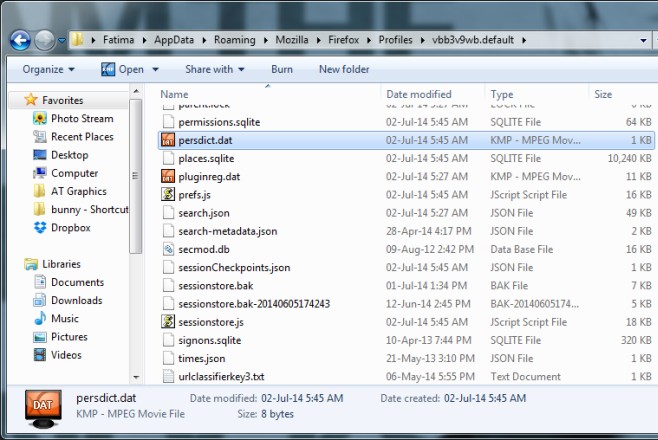658x440 pixels.
Task: Open the Downloads library folder
Action: [76, 300]
